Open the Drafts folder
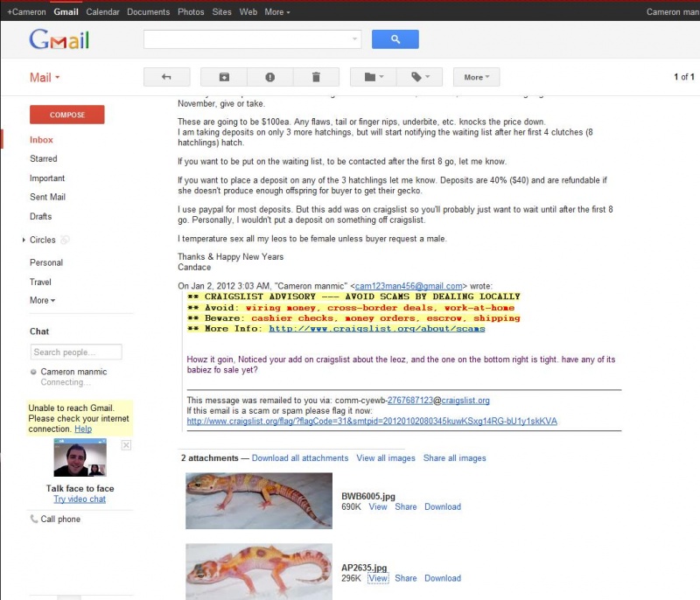Viewport: 700px width, 600px height. coord(40,216)
